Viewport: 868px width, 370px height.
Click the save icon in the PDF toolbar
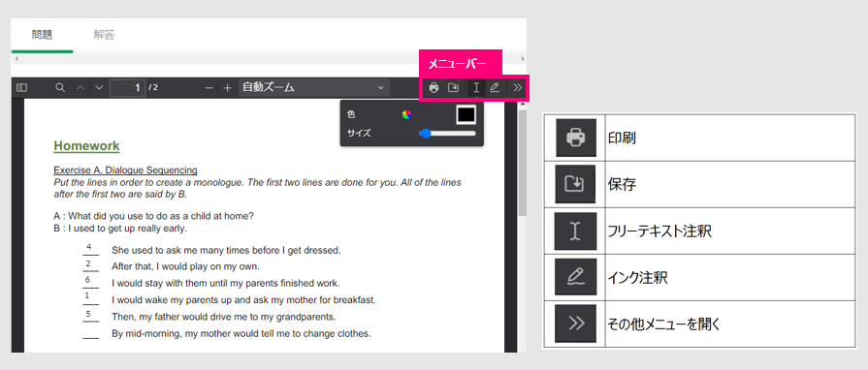pyautogui.click(x=453, y=87)
